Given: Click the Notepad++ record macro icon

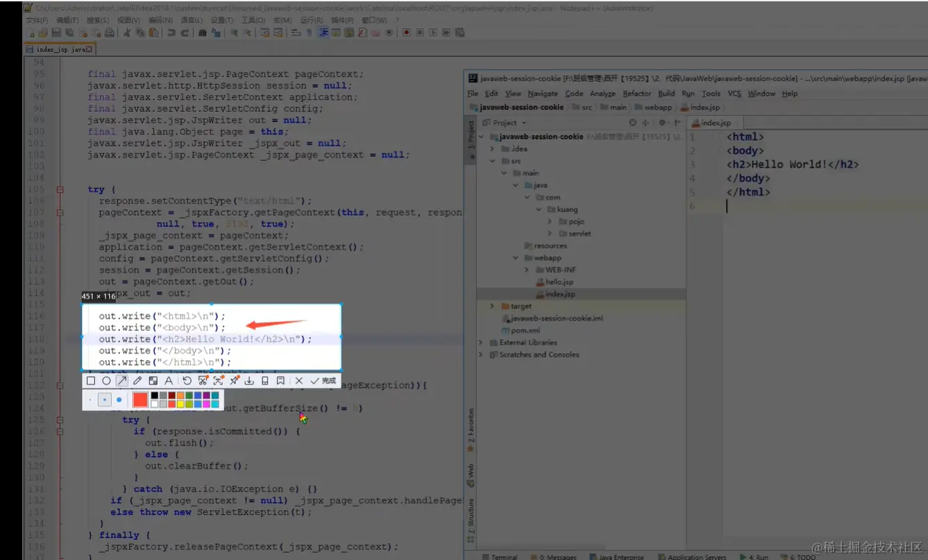Looking at the screenshot, I should [407, 33].
